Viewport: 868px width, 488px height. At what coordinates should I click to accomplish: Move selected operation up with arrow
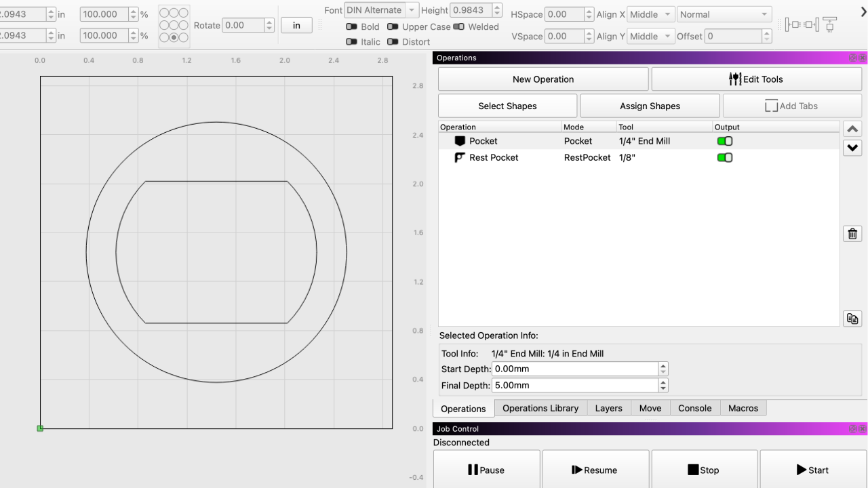(x=852, y=129)
